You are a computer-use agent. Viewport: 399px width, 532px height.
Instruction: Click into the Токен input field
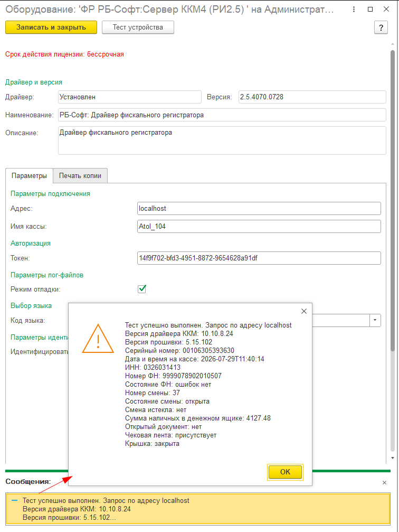click(259, 258)
